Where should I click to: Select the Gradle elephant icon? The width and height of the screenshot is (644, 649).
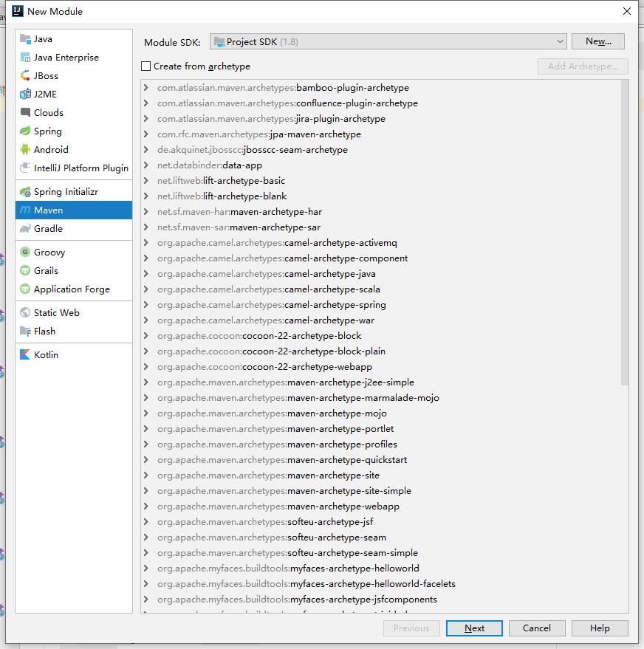[x=26, y=229]
